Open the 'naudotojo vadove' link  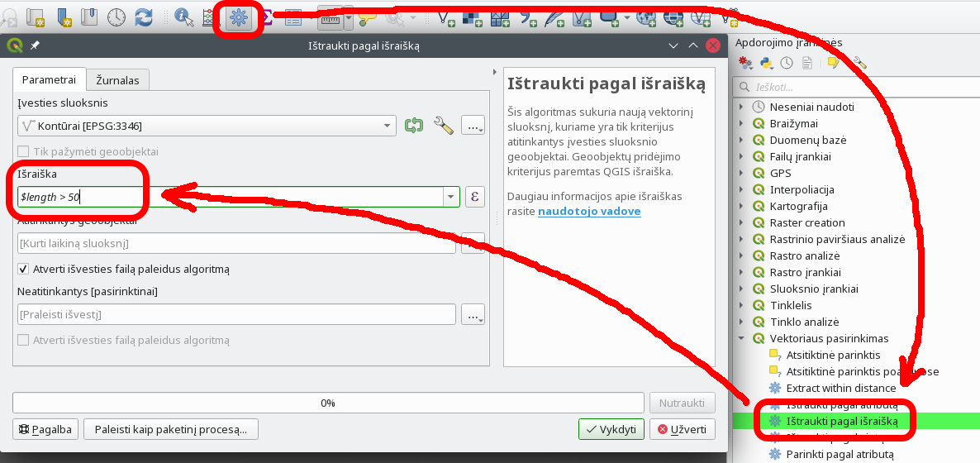point(589,212)
